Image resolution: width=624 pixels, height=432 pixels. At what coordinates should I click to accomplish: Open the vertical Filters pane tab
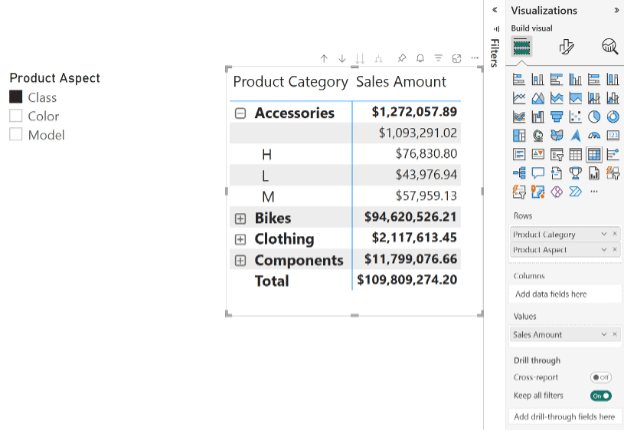coord(495,49)
